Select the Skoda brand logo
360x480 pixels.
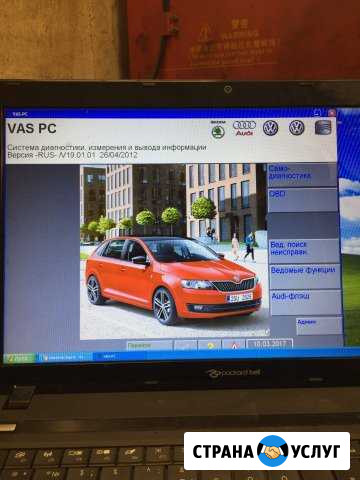pos(218,130)
